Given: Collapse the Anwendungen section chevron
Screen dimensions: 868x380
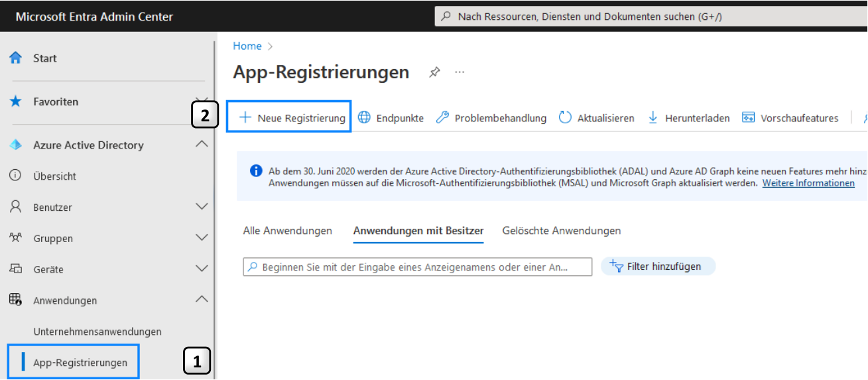Looking at the screenshot, I should [x=202, y=299].
